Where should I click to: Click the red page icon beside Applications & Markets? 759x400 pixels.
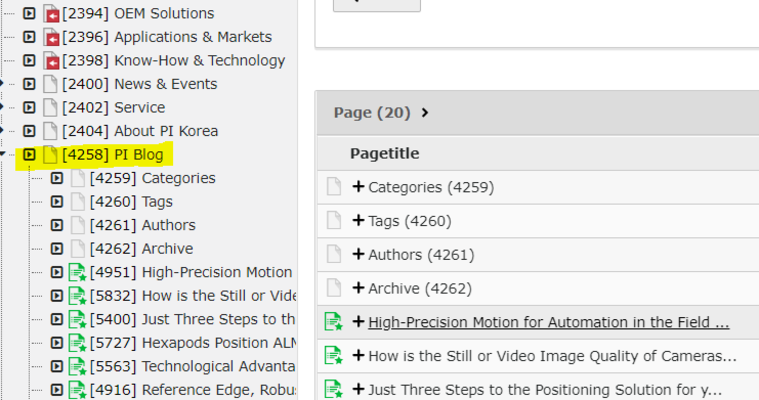[50, 37]
